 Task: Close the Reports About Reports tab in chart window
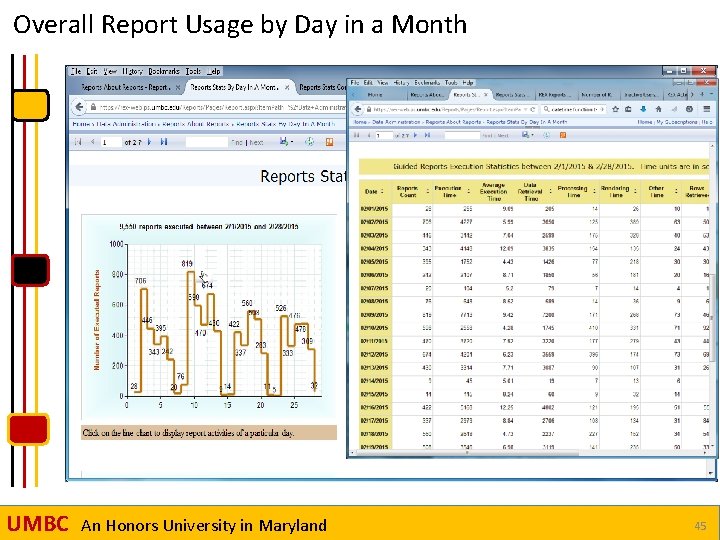[x=178, y=87]
